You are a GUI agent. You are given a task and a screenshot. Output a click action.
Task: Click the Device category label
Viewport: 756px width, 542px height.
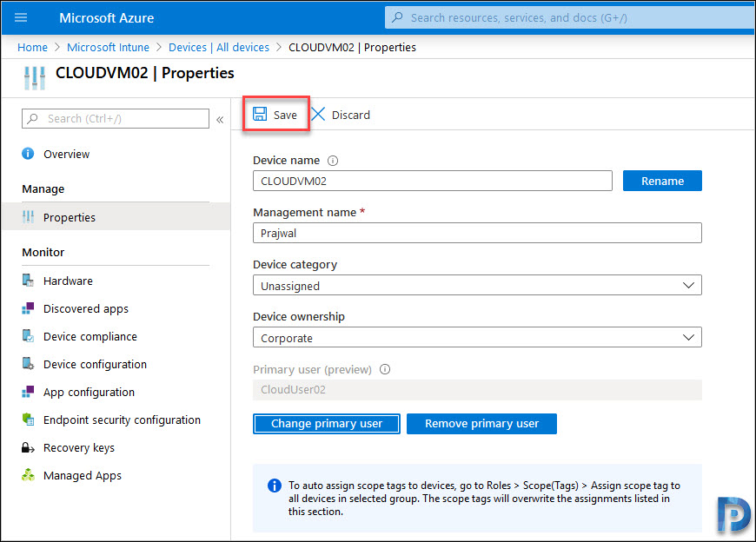(x=295, y=265)
